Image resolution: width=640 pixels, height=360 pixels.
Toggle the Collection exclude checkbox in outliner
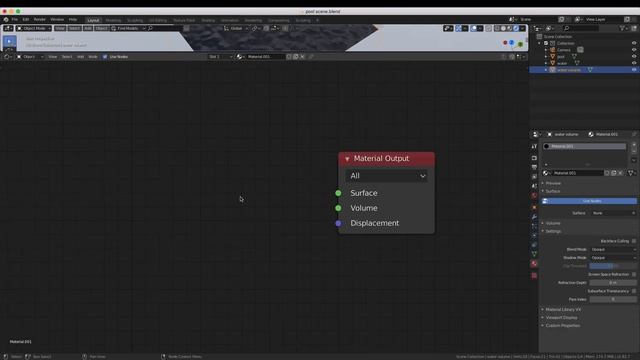tap(546, 43)
